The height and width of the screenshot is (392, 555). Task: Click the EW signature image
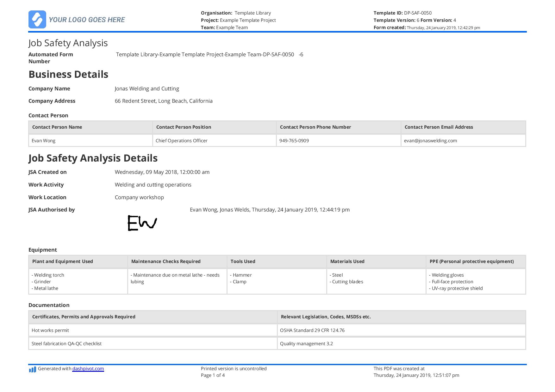pyautogui.click(x=142, y=223)
